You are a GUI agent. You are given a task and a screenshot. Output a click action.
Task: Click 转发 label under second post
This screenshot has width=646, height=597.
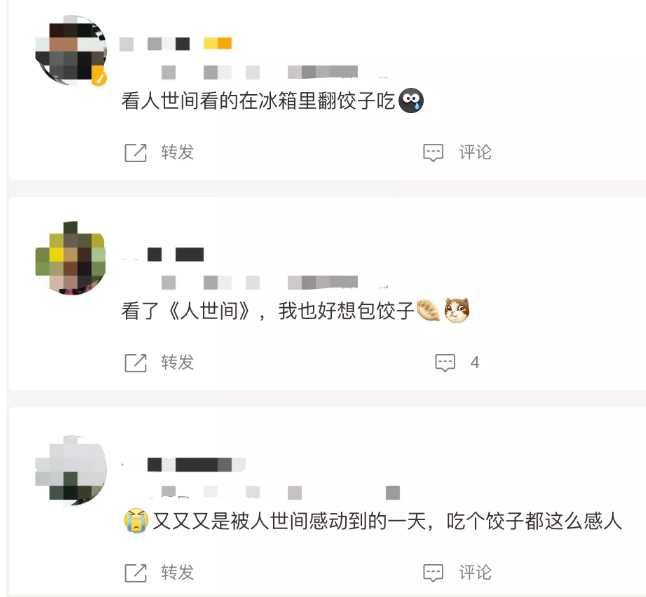(177, 363)
